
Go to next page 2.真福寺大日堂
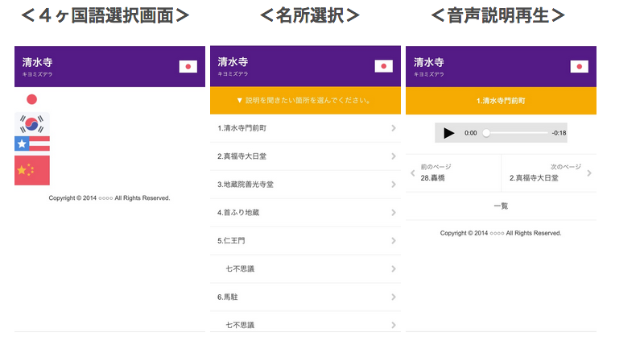(549, 173)
